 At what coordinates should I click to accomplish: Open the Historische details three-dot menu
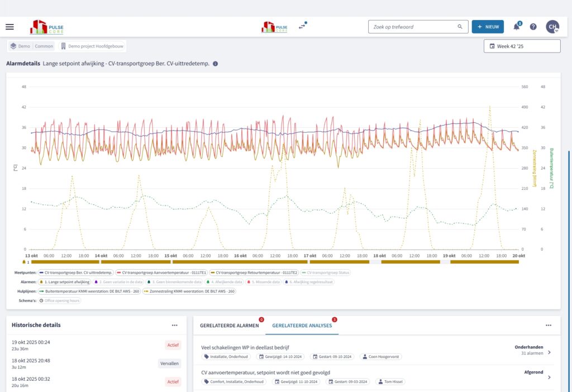click(174, 325)
